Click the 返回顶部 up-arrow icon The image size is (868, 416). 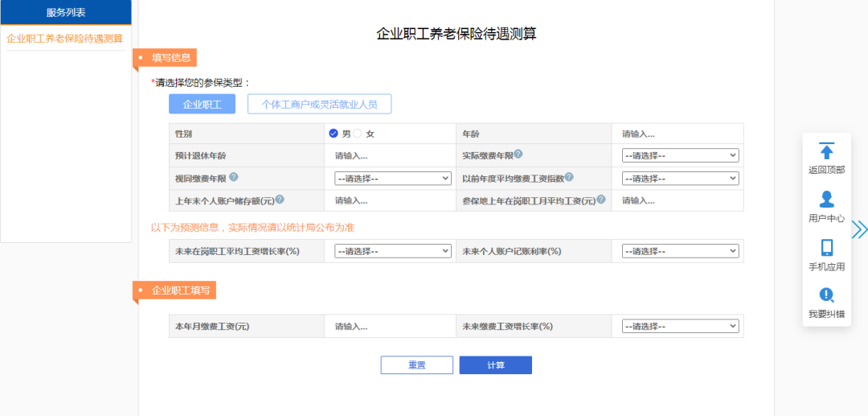tap(826, 151)
